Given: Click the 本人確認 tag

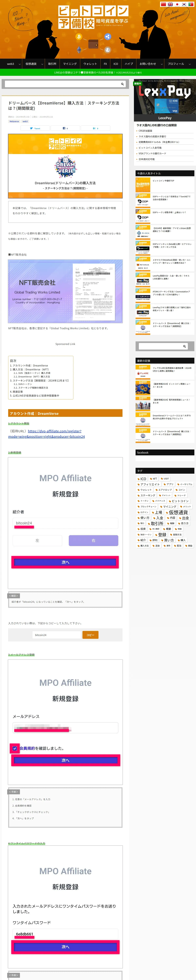Looking at the screenshot, I should pyautogui.click(x=155, y=529).
